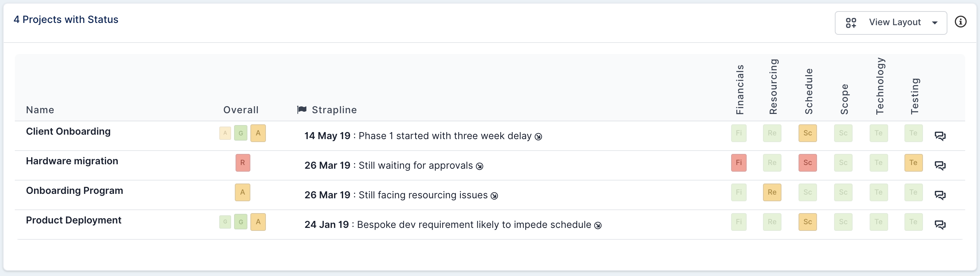Open the Hardware migration project
This screenshot has height=276, width=980.
[72, 161]
